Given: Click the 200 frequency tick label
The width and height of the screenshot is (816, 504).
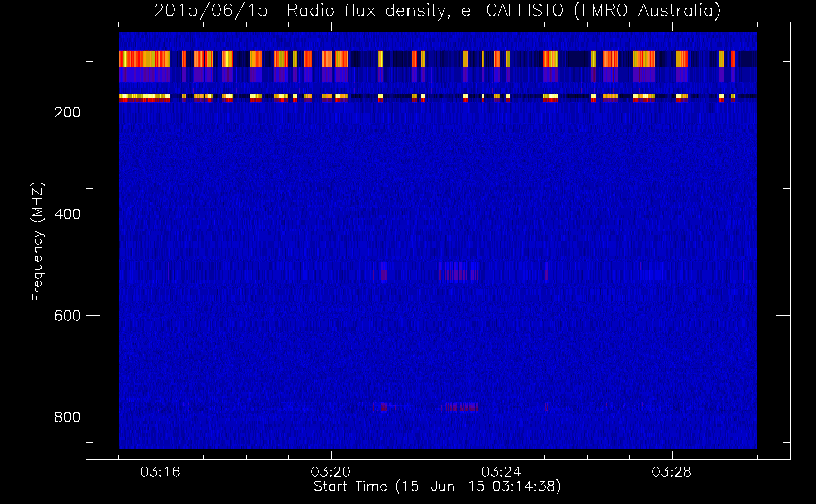Looking at the screenshot, I should (68, 112).
